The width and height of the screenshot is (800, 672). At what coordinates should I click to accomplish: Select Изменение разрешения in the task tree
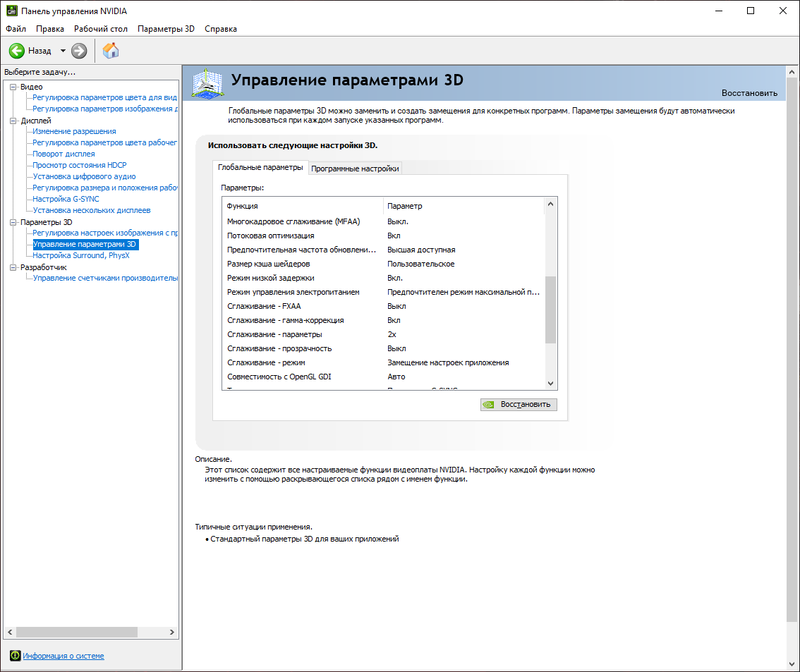[74, 131]
